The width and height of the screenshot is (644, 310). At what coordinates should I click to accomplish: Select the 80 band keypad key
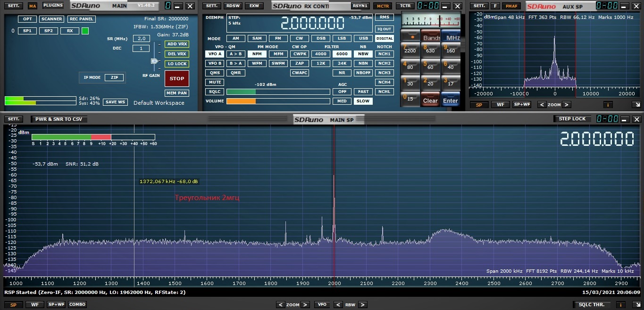click(410, 67)
